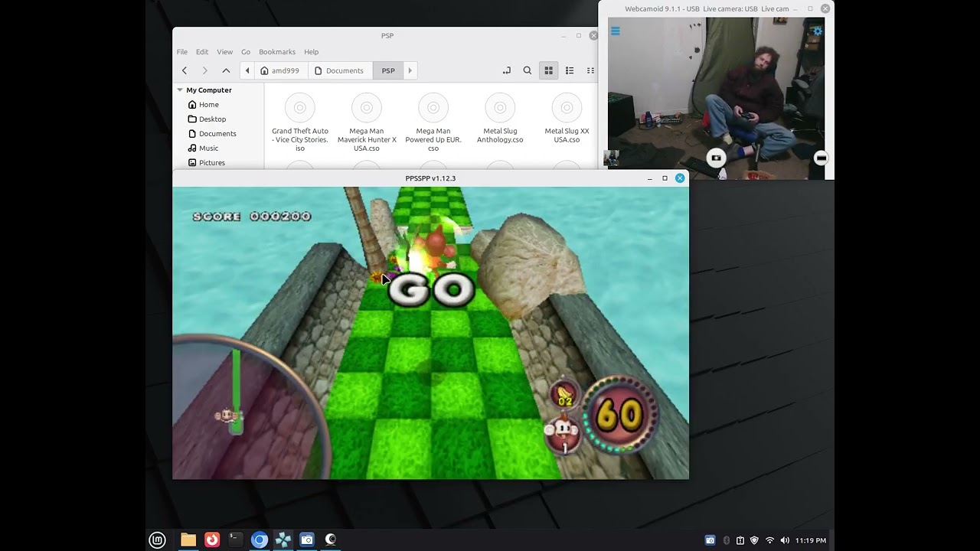980x551 pixels.
Task: Open the View menu
Action: (224, 52)
